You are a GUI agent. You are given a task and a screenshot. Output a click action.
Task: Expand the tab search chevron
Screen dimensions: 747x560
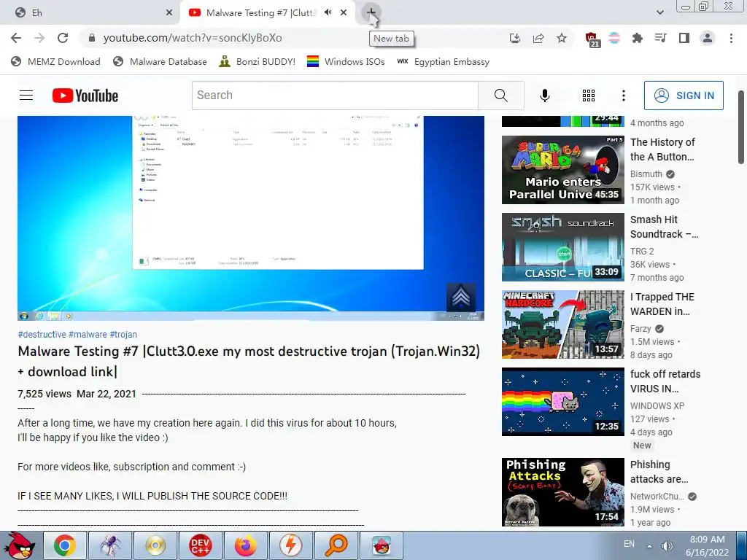[x=659, y=12]
